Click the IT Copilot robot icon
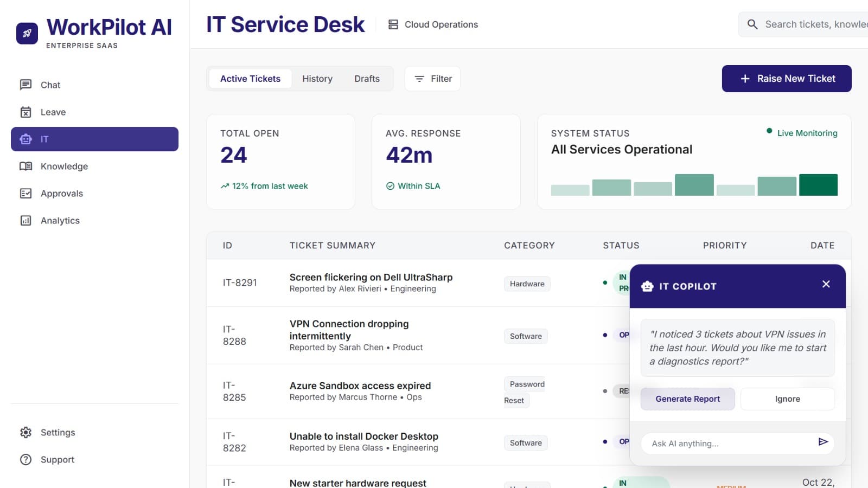Image resolution: width=868 pixels, height=488 pixels. (x=647, y=286)
